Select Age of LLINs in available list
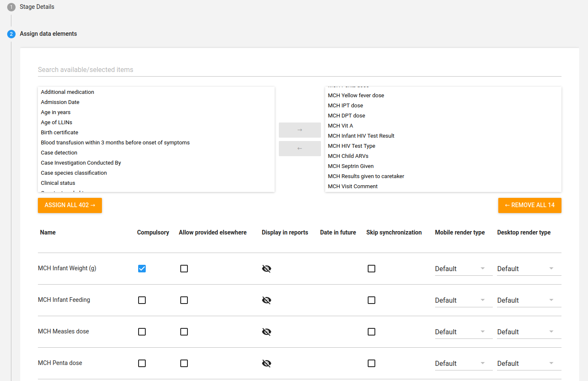This screenshot has width=588, height=381. (156, 123)
